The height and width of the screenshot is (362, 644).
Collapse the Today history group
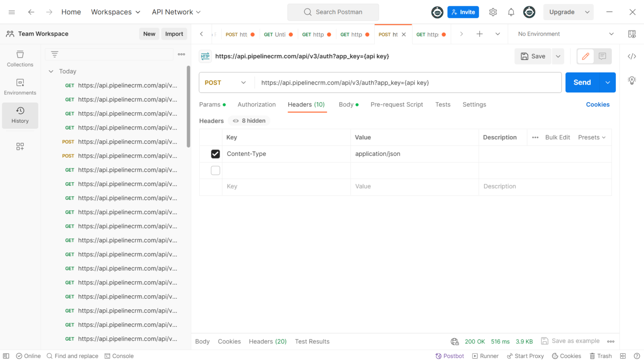point(51,71)
